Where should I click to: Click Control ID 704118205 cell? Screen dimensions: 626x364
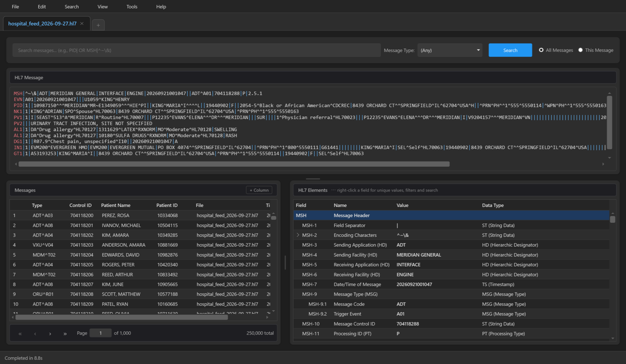point(82,265)
